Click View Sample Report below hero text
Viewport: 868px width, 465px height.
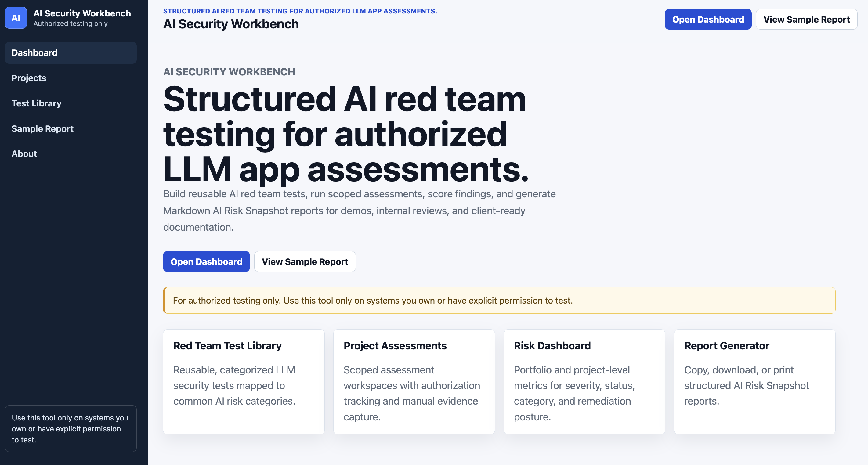tap(305, 261)
